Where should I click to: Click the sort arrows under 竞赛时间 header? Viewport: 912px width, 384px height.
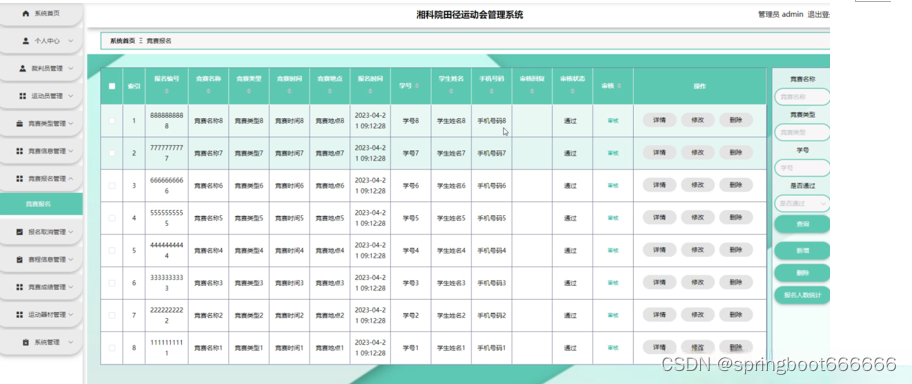coord(289,91)
